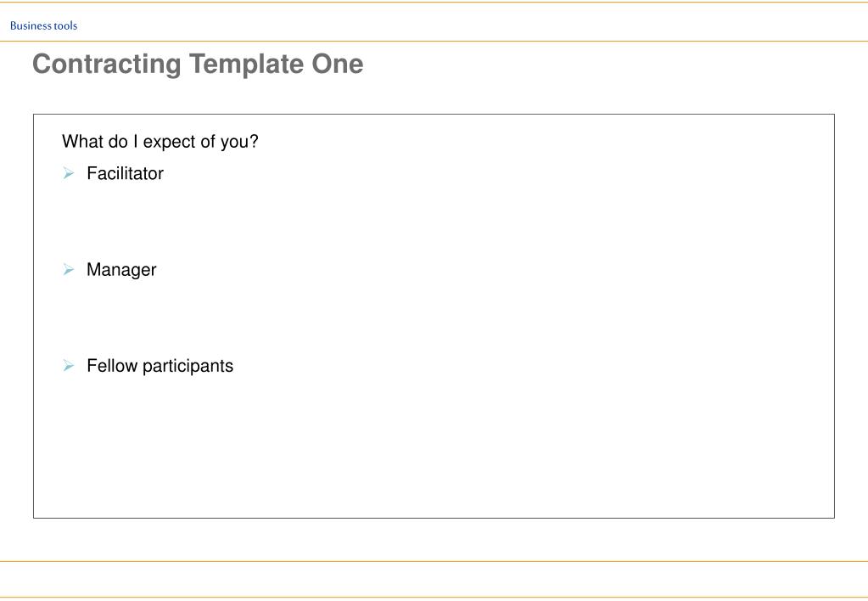
Task: Open the Business tools header label
Action: point(44,25)
